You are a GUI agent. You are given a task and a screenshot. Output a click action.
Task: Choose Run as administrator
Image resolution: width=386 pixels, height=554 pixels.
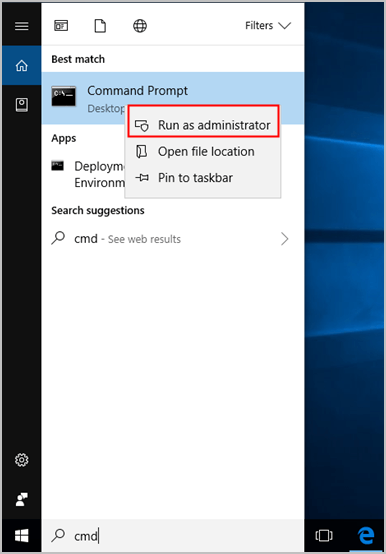pos(203,125)
